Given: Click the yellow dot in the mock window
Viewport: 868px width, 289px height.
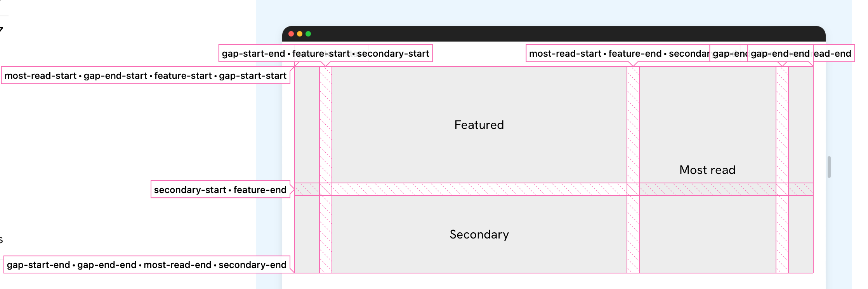Looking at the screenshot, I should pos(300,34).
